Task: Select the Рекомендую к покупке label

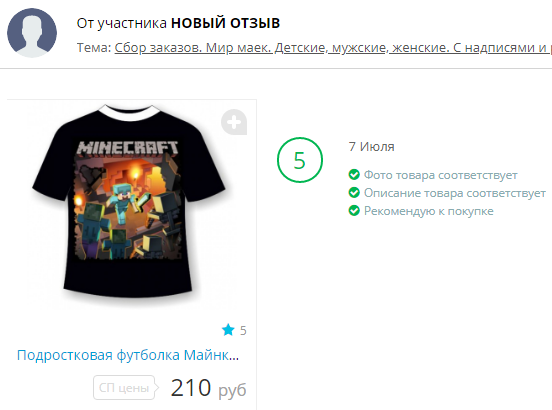Action: pyautogui.click(x=428, y=211)
